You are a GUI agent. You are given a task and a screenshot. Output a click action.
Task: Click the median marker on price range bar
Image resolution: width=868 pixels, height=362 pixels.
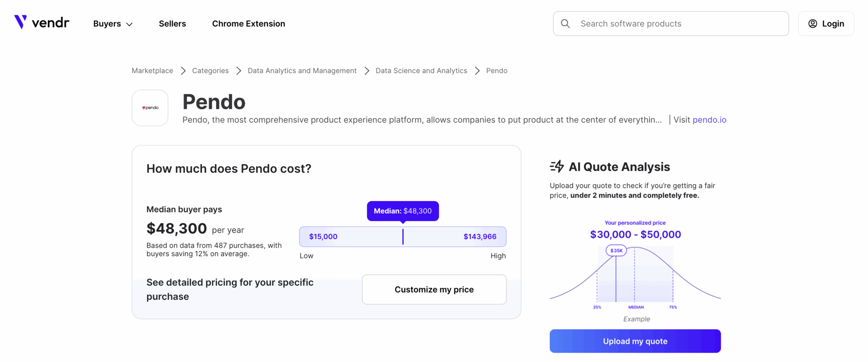(403, 237)
